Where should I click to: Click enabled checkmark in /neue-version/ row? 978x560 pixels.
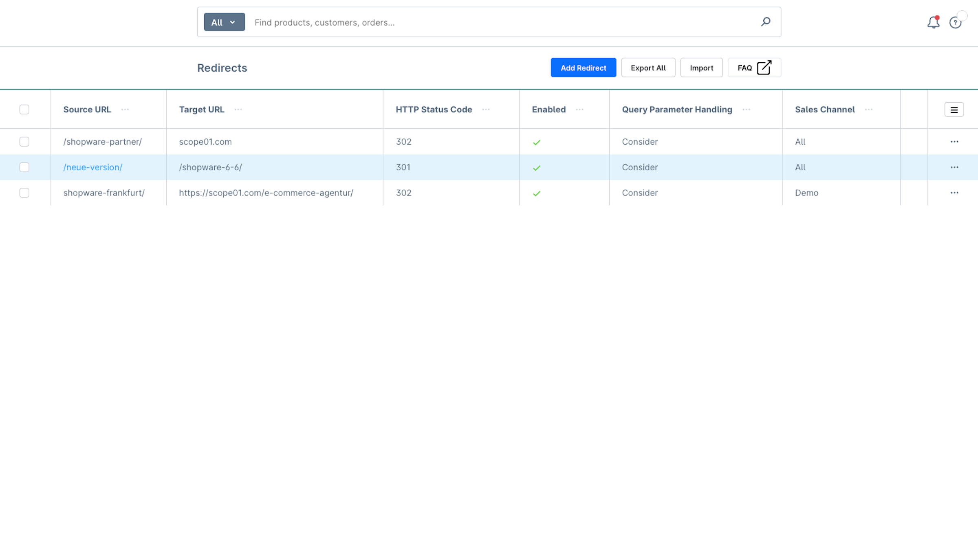coord(537,168)
